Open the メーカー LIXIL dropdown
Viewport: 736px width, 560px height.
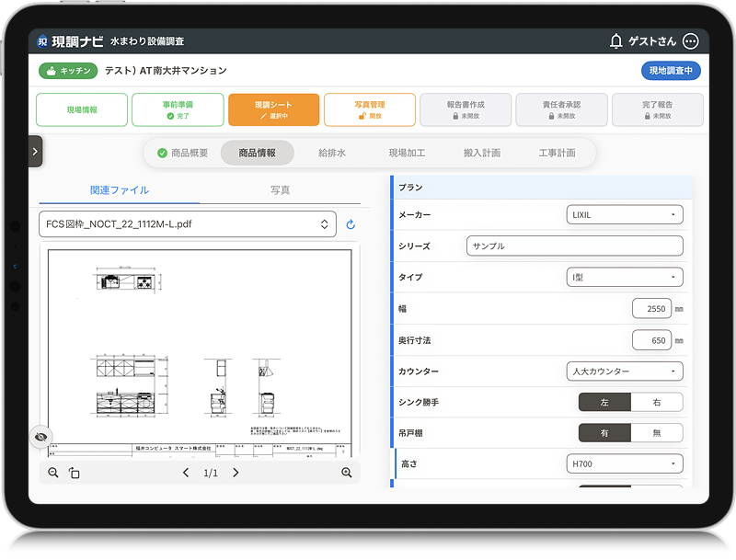(x=625, y=215)
